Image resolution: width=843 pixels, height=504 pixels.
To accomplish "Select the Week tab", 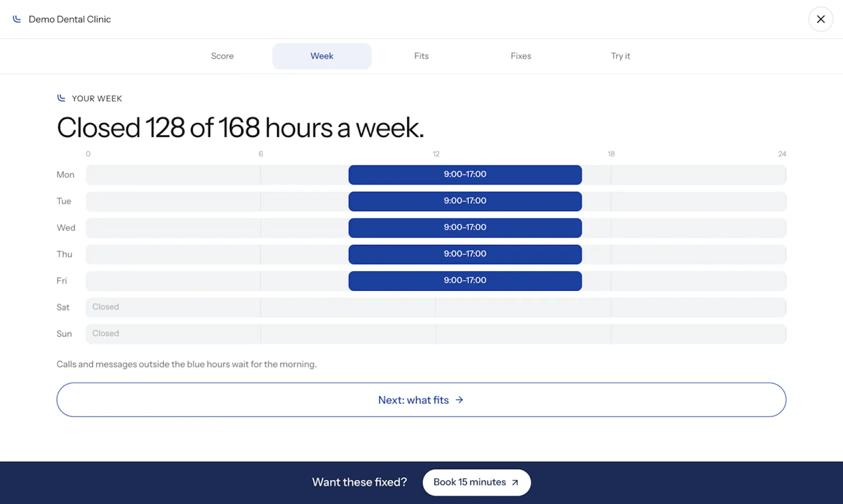I will coord(322,56).
